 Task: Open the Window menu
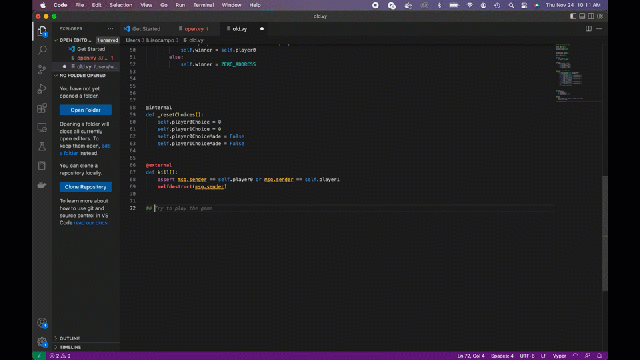tap(231, 5)
